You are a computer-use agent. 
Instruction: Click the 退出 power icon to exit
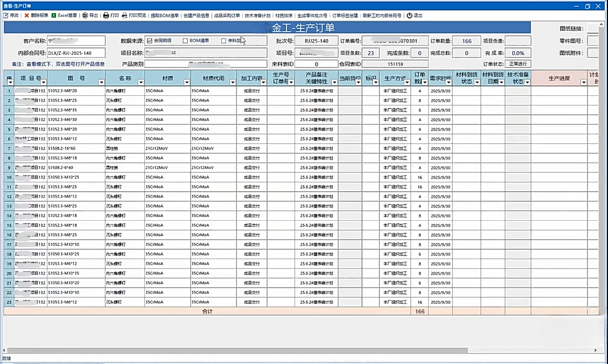pyautogui.click(x=409, y=16)
